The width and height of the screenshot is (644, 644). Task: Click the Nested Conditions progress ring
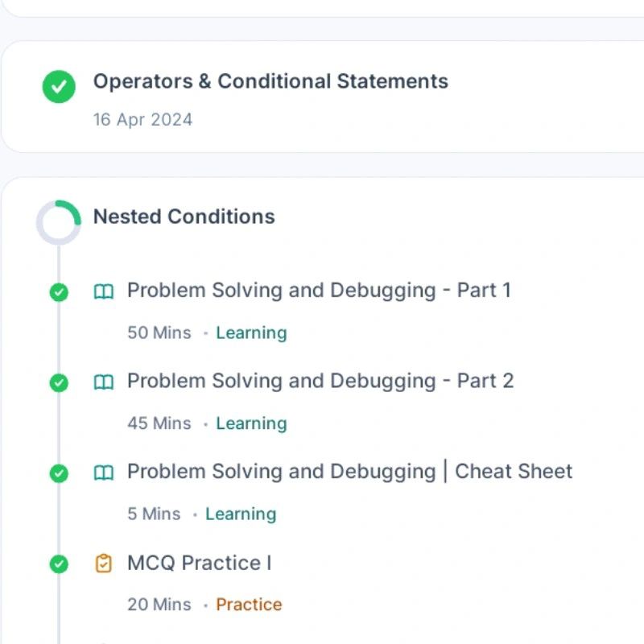click(59, 223)
